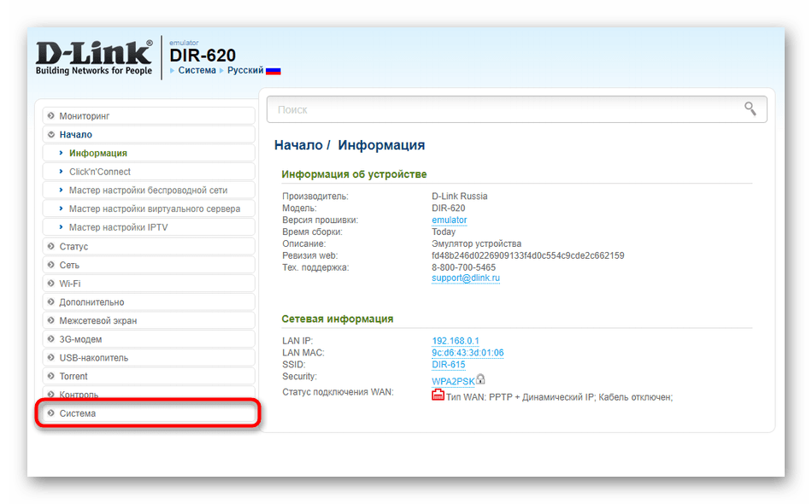Click the WPA2PSK security link
The width and height of the screenshot is (812, 504).
click(x=453, y=381)
